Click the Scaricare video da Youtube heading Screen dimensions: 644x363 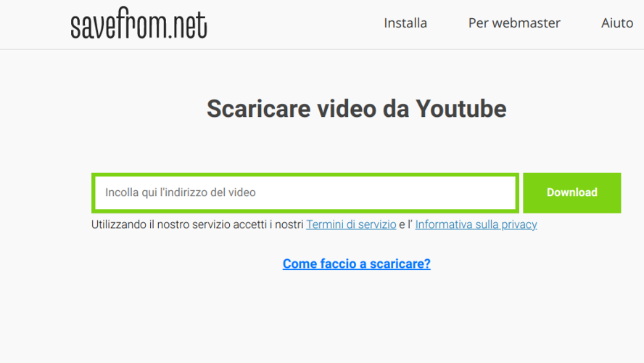(x=357, y=109)
